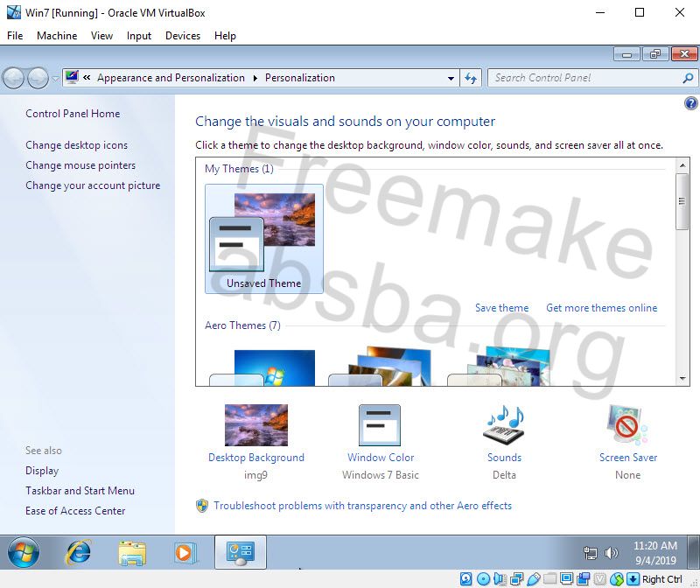Click the Back navigation arrow
The width and height of the screenshot is (700, 588).
point(14,78)
